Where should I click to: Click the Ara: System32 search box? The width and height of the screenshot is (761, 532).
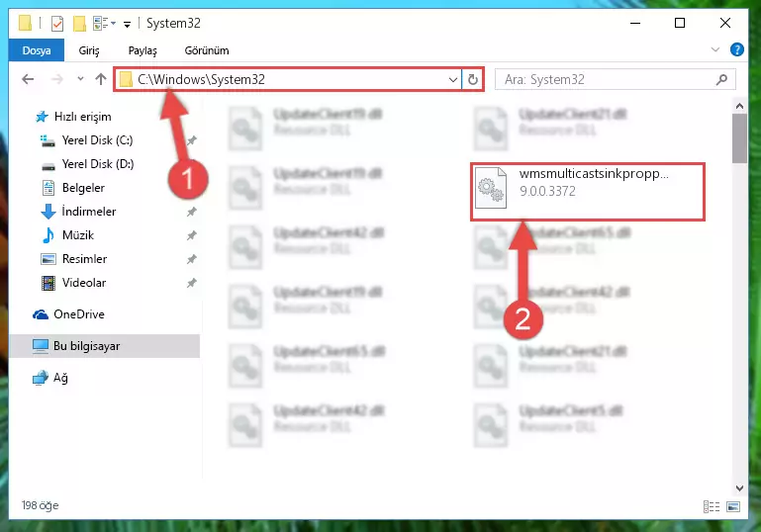click(x=615, y=79)
